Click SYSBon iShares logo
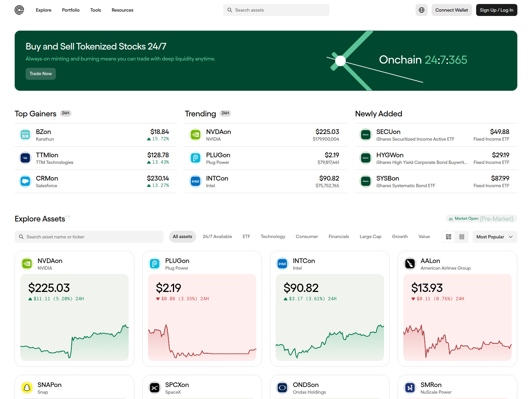Image resolution: width=532 pixels, height=399 pixels. pyautogui.click(x=366, y=182)
